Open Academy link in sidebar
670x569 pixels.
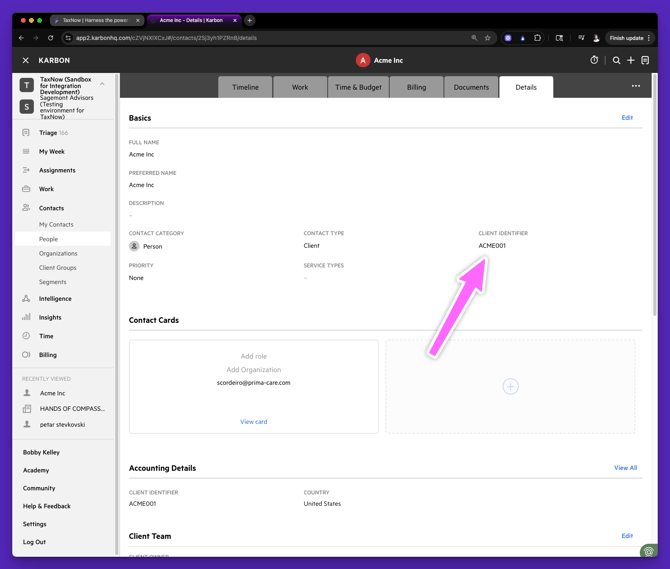click(36, 470)
